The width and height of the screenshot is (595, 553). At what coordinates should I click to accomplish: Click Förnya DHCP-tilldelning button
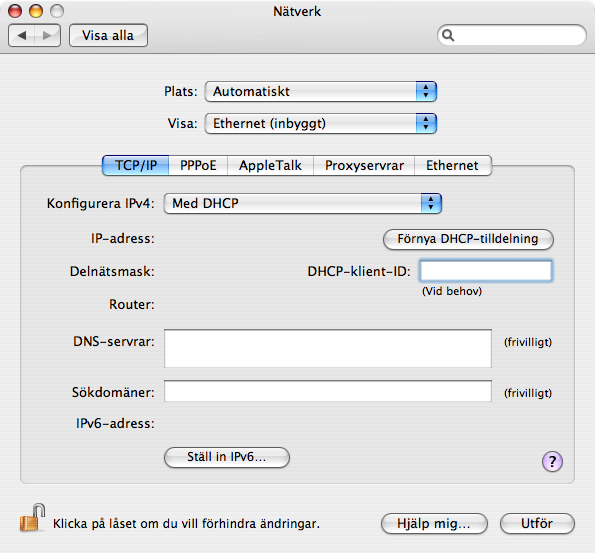point(468,239)
